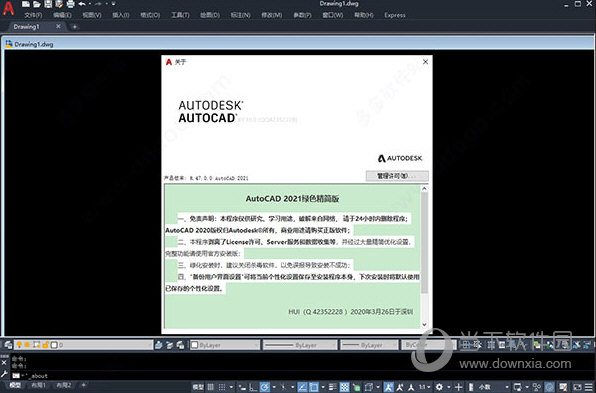Save the drawing with the floppy disk icon
This screenshot has height=393, width=596.
48,4
